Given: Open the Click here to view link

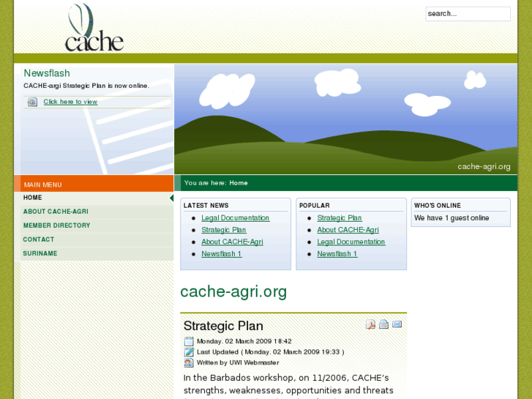Looking at the screenshot, I should [x=70, y=102].
